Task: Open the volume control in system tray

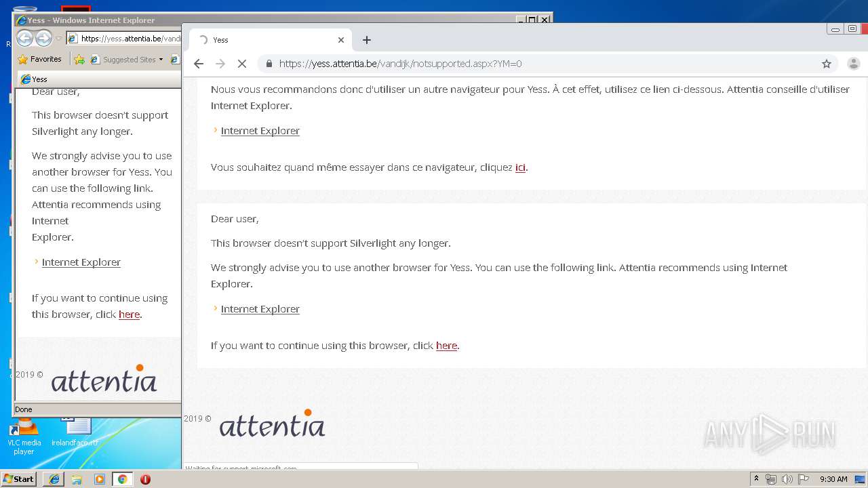Action: (x=787, y=479)
